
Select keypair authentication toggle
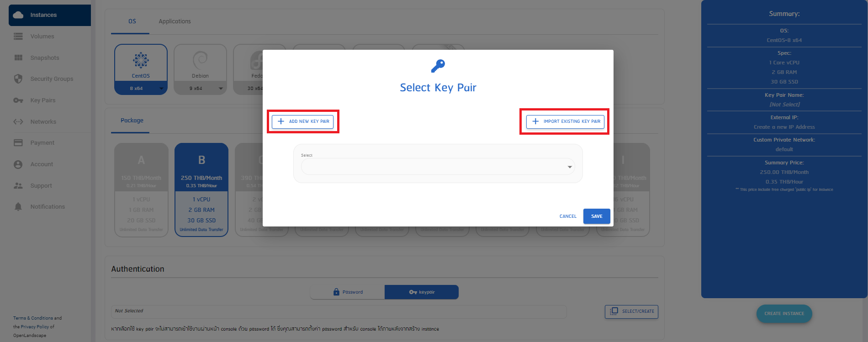point(421,292)
